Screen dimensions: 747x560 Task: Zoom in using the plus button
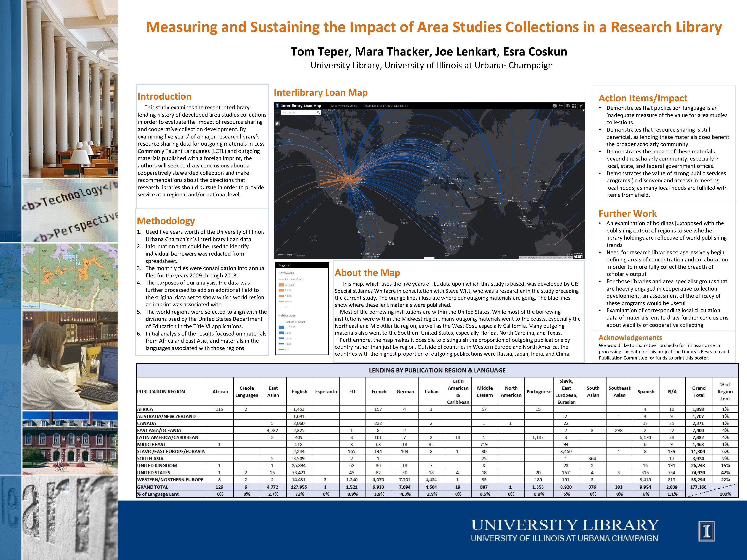[277, 112]
